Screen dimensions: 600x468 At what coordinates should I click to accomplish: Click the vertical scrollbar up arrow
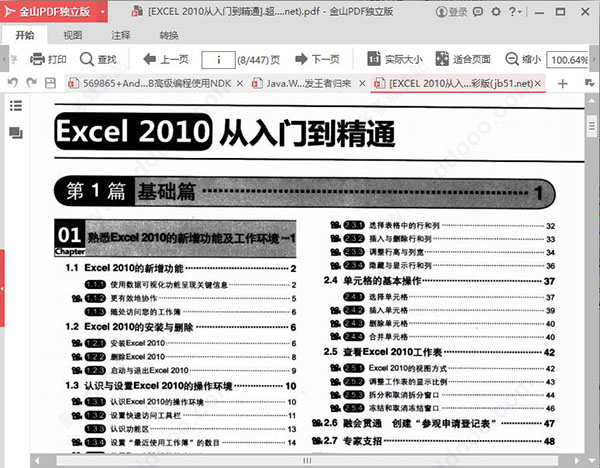(592, 100)
